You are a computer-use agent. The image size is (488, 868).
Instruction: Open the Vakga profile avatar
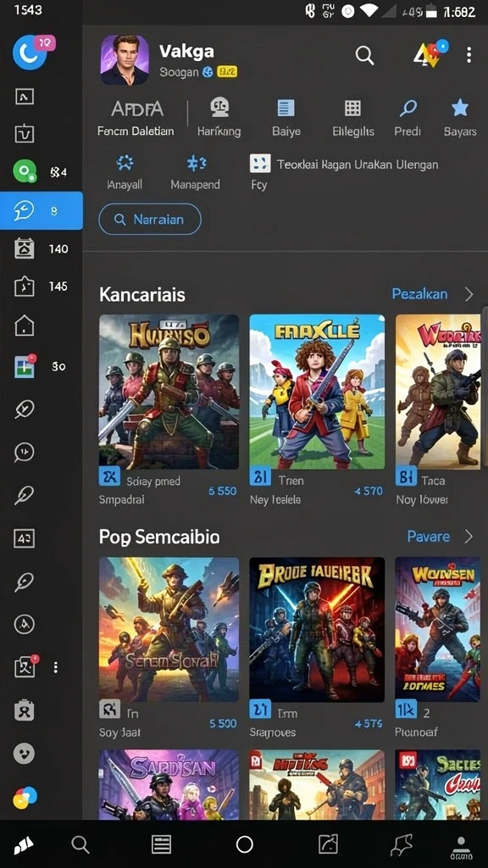(x=125, y=60)
